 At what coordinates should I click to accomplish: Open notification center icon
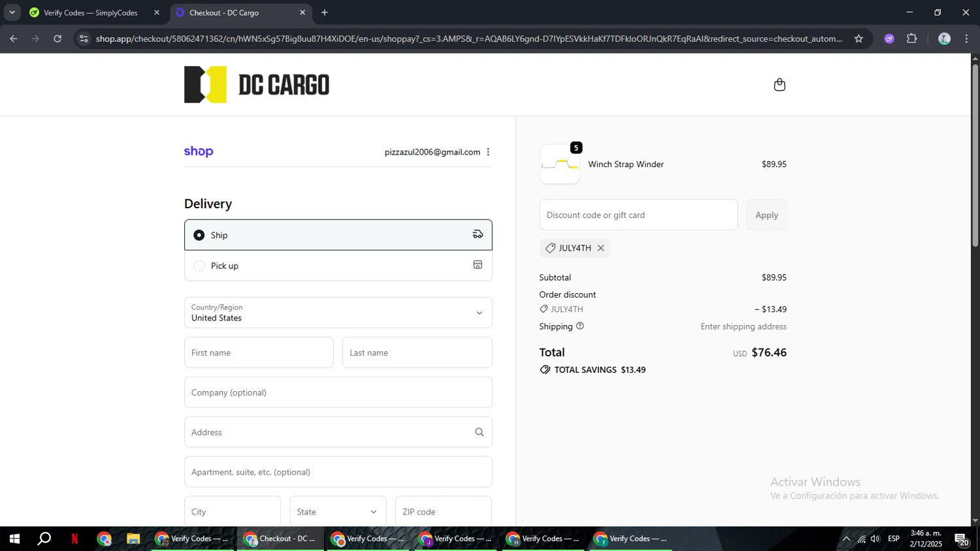pos(962,539)
